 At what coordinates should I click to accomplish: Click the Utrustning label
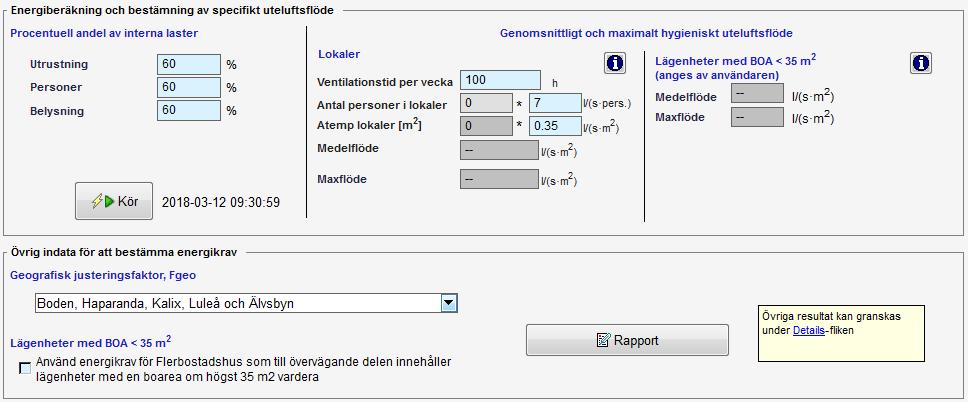click(59, 64)
